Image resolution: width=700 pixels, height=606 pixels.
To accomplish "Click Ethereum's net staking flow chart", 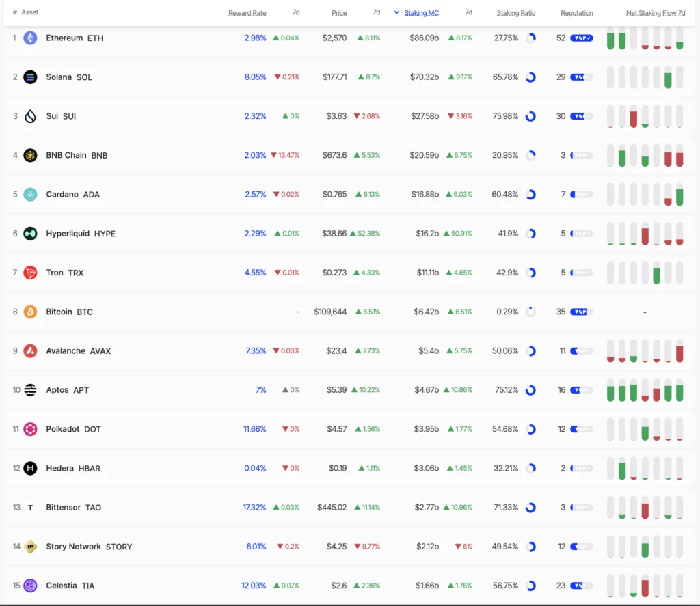I will [645, 38].
